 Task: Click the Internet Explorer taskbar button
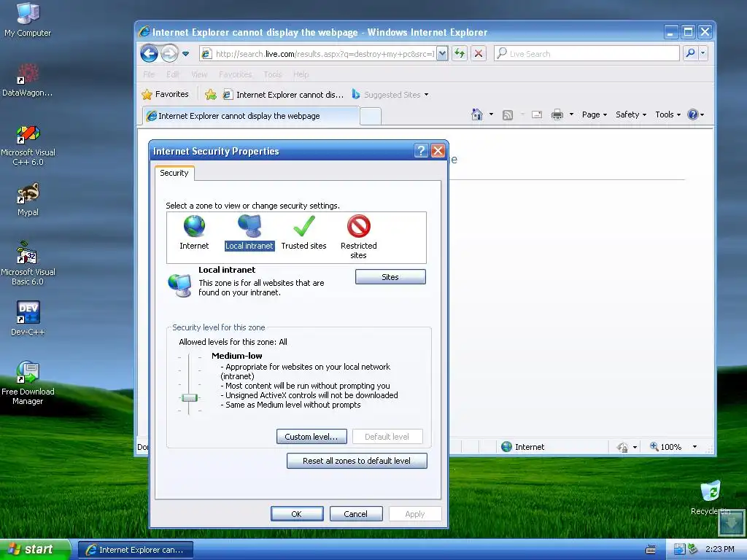point(136,550)
